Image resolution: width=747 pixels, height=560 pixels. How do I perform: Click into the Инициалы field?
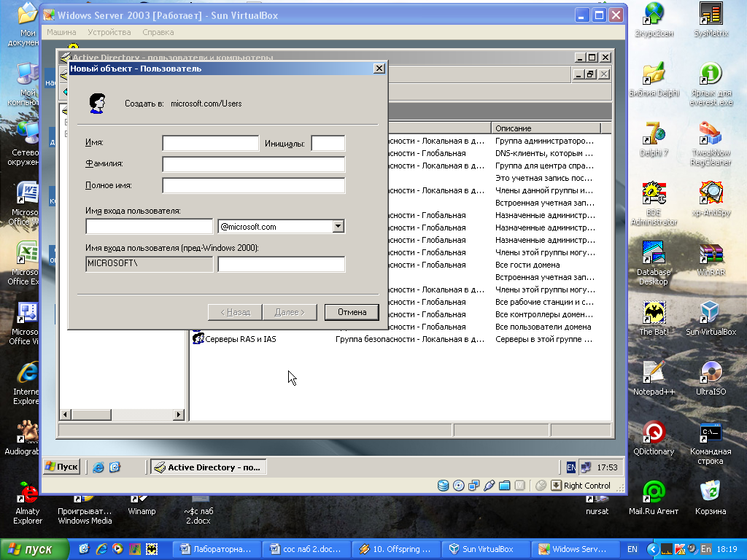point(328,143)
